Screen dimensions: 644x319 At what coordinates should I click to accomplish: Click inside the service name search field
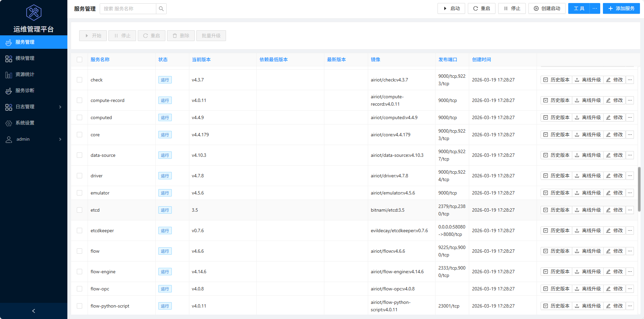coord(128,8)
